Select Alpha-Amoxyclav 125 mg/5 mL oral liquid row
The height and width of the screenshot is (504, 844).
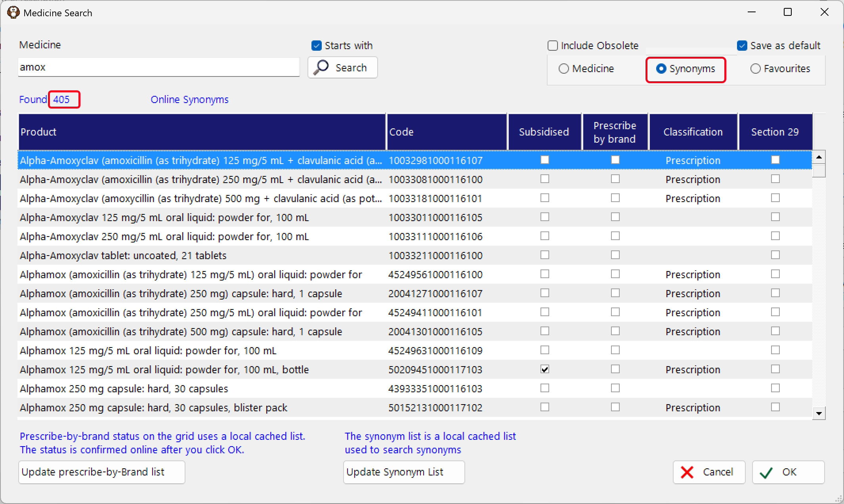415,217
